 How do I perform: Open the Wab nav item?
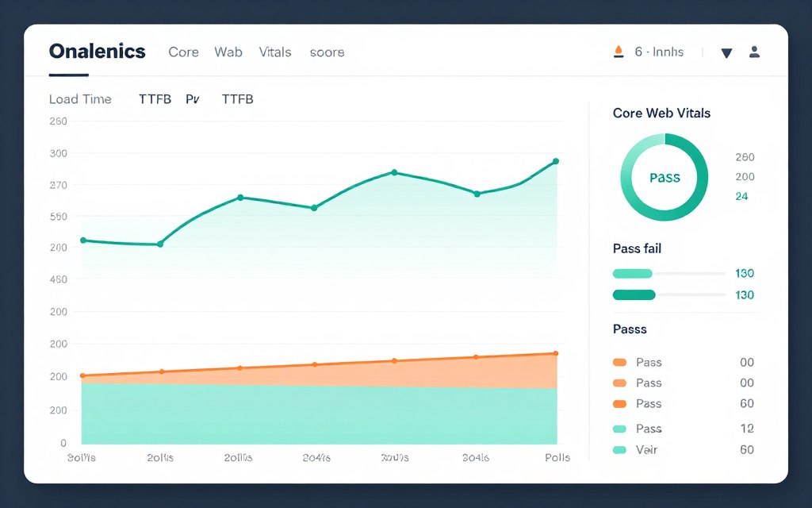(228, 52)
